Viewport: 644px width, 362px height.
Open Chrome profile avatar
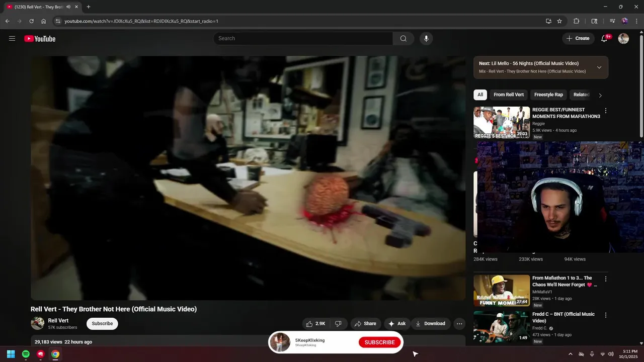(624, 21)
